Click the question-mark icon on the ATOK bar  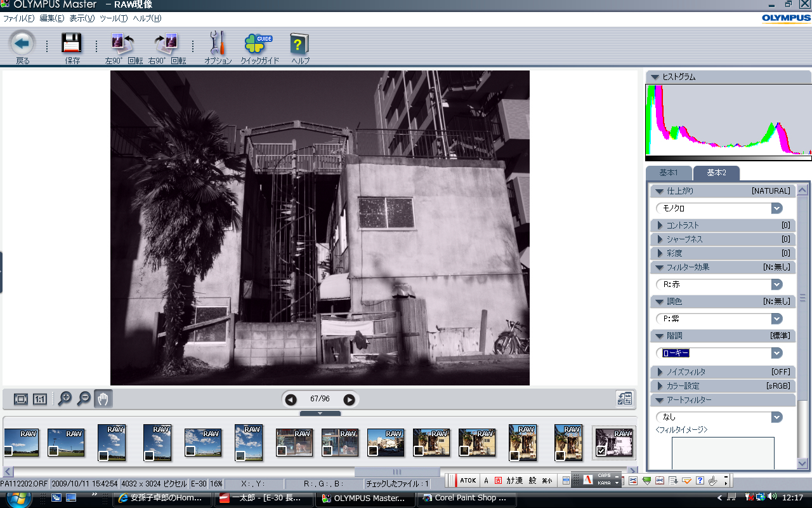[x=700, y=481]
